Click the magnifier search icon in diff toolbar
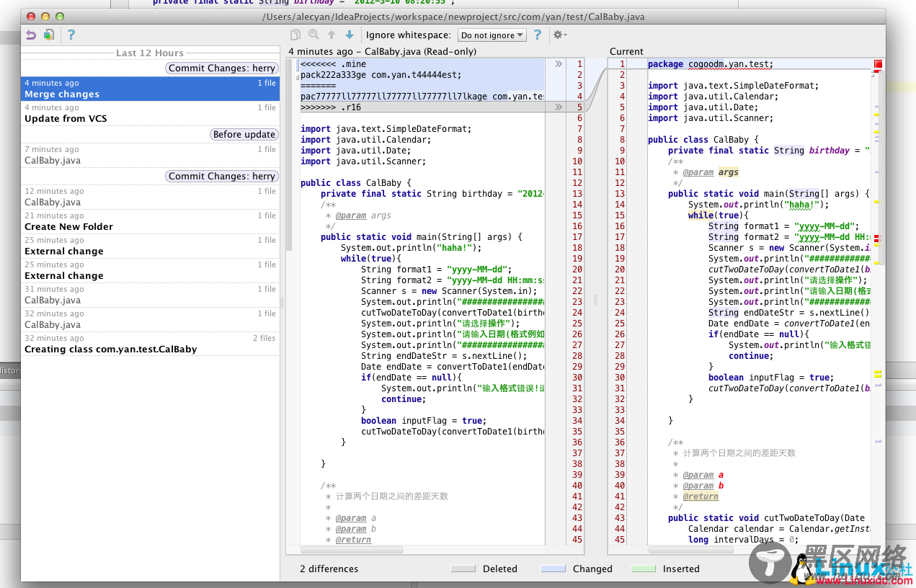The image size is (916, 588). pyautogui.click(x=314, y=35)
